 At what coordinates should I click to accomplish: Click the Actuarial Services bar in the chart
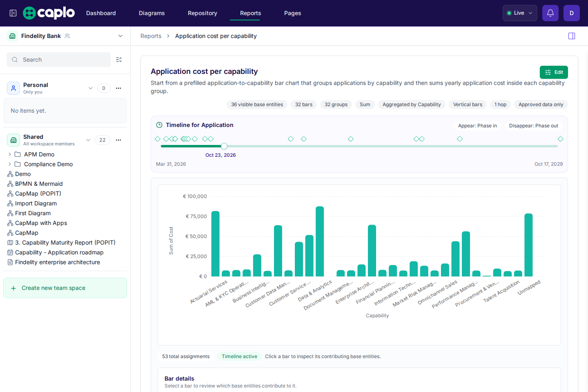point(216,244)
